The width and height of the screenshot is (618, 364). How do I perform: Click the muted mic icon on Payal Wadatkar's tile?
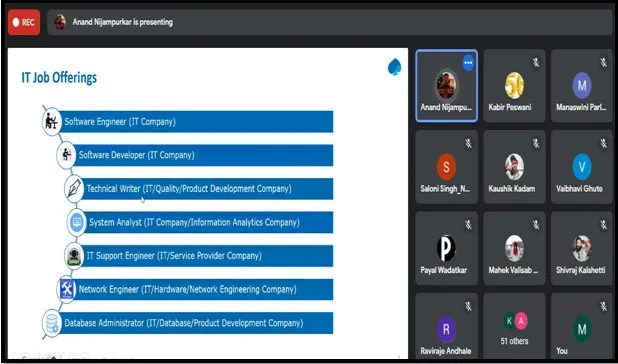coord(468,225)
